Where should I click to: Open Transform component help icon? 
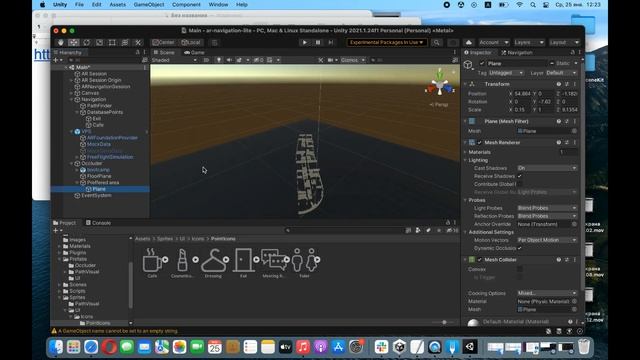(559, 84)
